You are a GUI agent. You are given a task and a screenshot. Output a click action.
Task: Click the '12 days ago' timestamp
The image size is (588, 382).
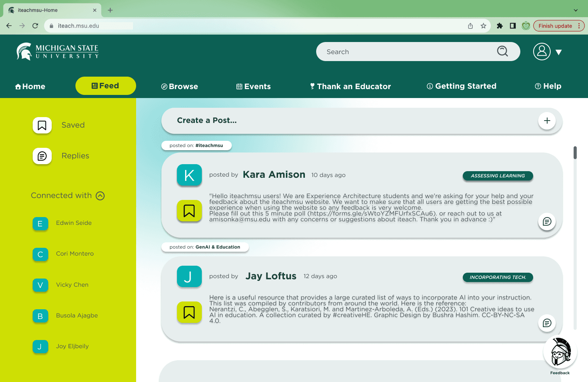pyautogui.click(x=320, y=276)
